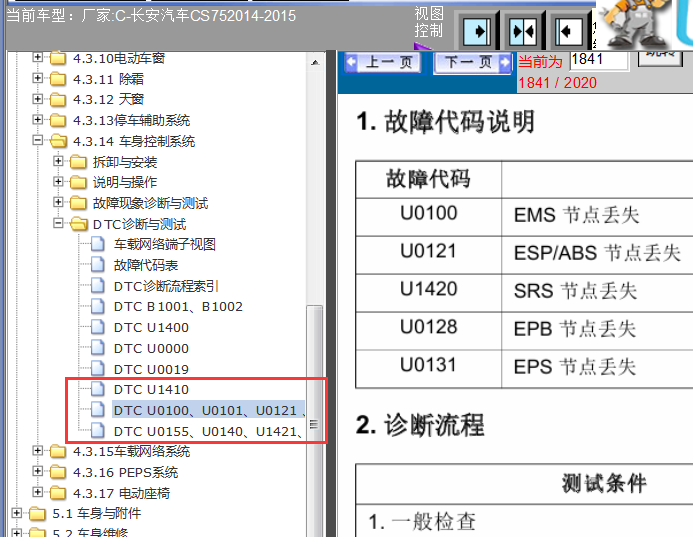Image resolution: width=693 pixels, height=537 pixels.
Task: Click page icon beside 故障代码表
Action: coord(98,265)
